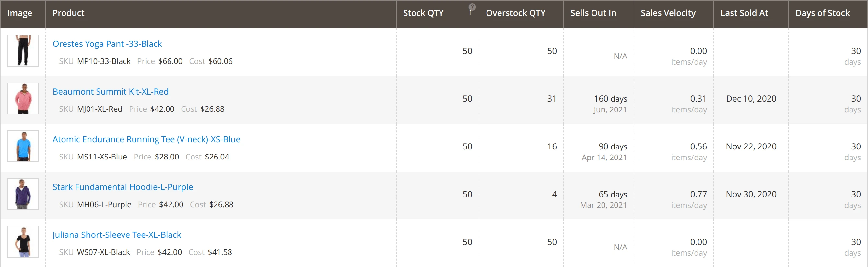Sort by the Last Sold At column

(x=744, y=13)
